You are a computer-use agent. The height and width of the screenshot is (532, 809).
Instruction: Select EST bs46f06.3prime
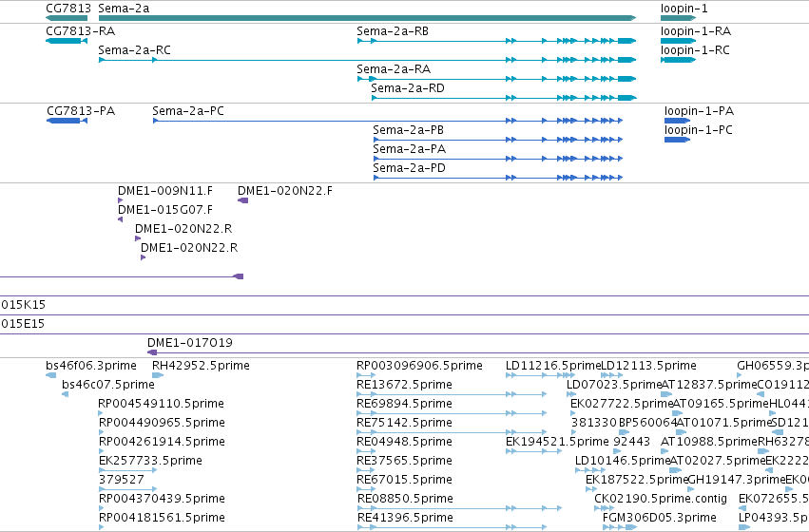coord(91,366)
